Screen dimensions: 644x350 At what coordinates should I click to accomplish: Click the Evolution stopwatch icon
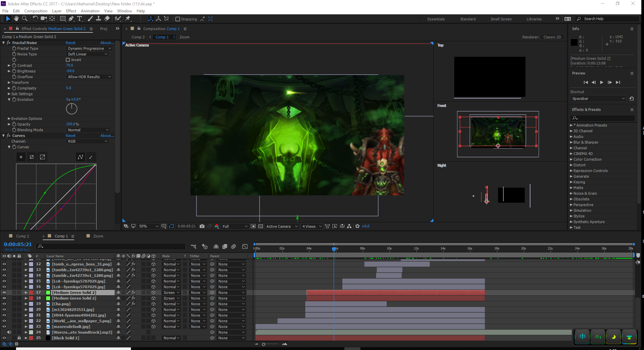coord(14,100)
